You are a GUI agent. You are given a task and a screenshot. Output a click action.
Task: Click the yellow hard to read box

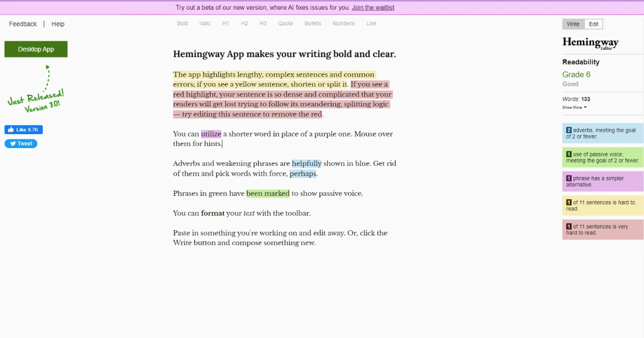click(x=603, y=205)
